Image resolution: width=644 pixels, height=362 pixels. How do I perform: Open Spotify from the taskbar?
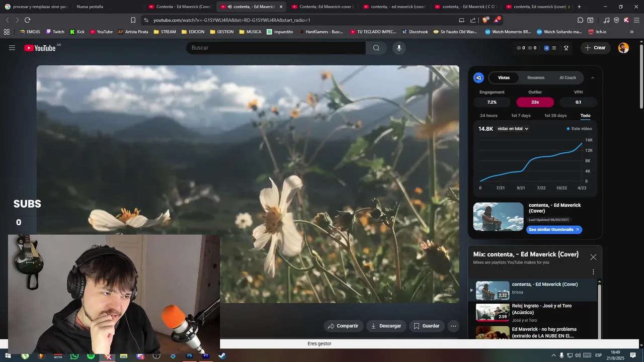click(91, 355)
